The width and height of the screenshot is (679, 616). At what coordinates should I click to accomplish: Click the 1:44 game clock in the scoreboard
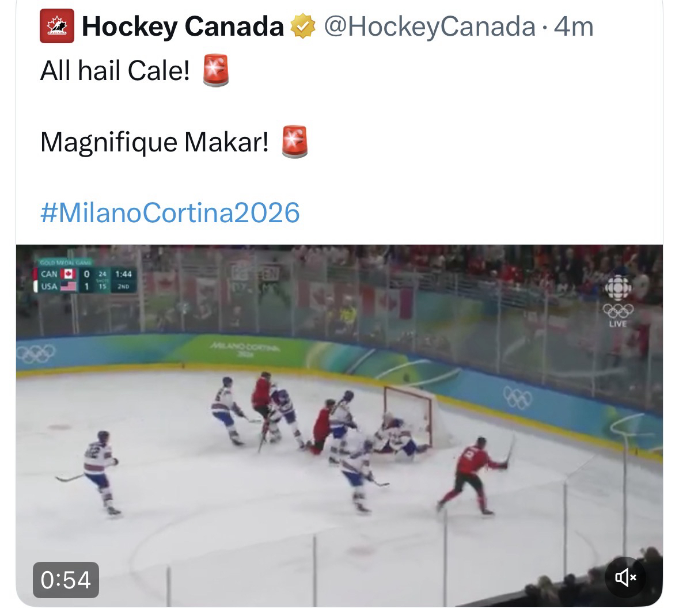[123, 274]
